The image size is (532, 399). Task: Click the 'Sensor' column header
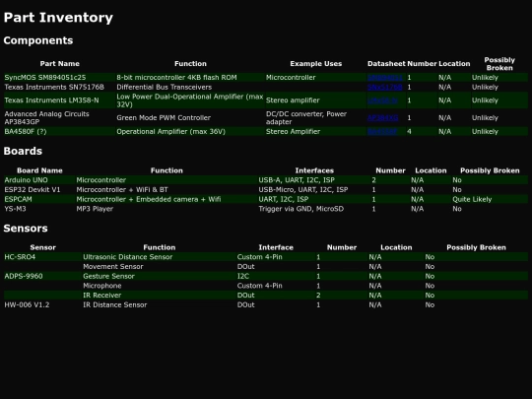tap(42, 247)
